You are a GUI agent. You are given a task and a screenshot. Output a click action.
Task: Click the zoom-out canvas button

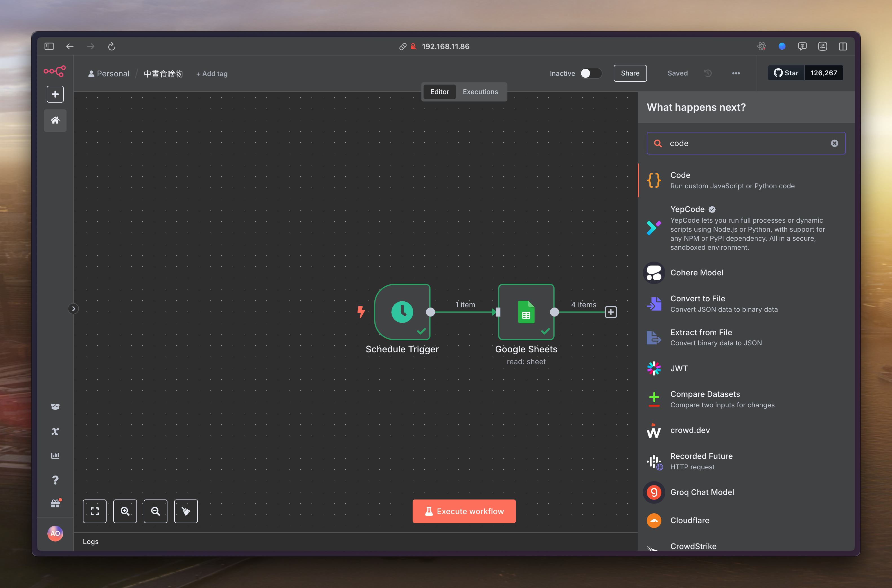click(x=155, y=511)
